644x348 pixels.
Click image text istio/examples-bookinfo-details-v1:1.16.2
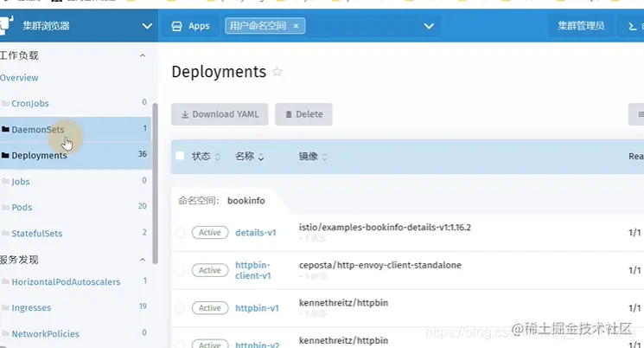pos(385,227)
